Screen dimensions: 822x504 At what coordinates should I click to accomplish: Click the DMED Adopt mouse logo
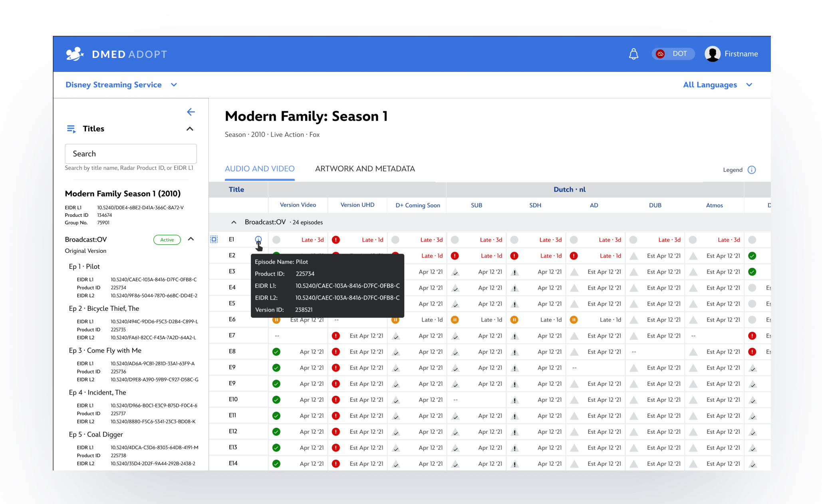[x=75, y=54]
